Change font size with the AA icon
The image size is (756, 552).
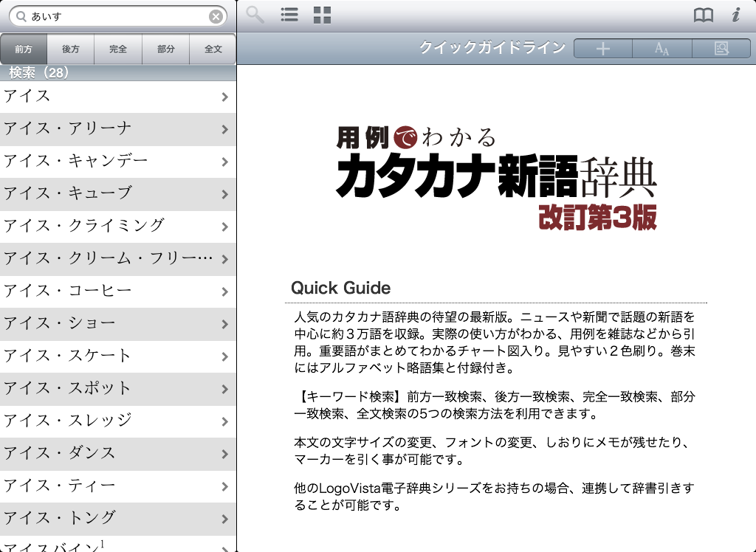pos(662,49)
